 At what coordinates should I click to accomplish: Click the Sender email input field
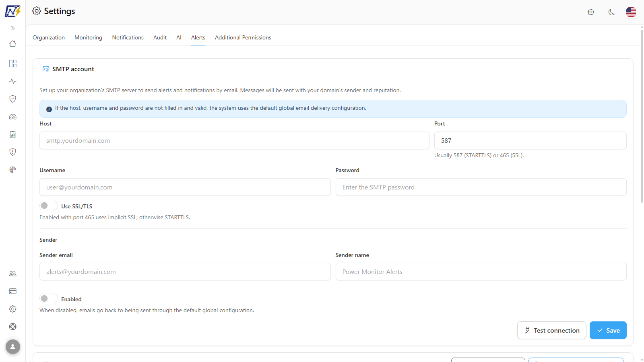pos(185,272)
